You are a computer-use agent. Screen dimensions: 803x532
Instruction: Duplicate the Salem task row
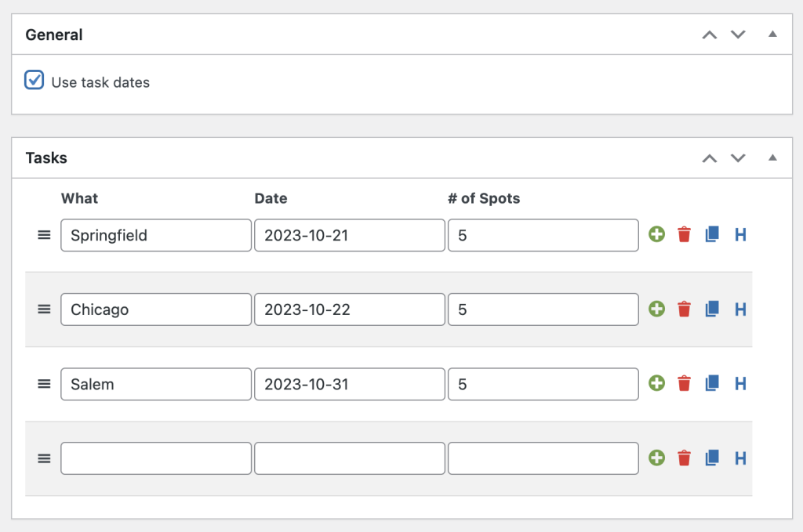(x=712, y=383)
